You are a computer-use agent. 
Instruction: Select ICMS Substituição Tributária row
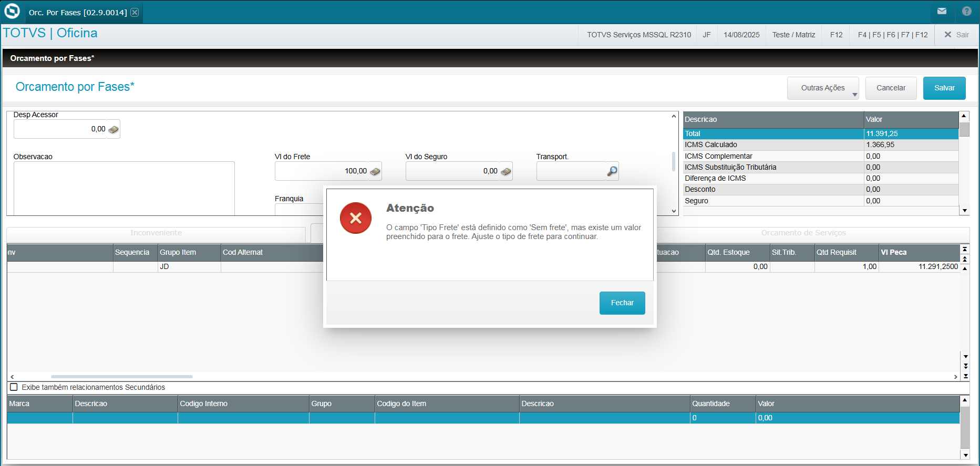coord(821,168)
